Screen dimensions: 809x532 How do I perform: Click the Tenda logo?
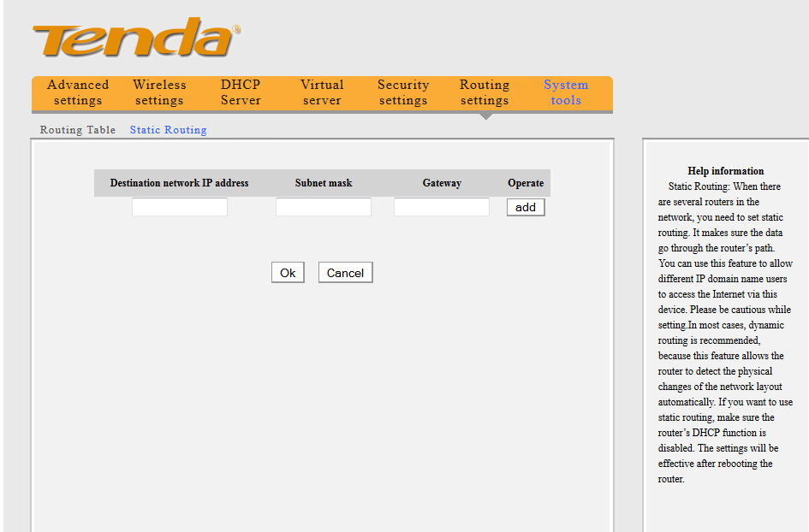[x=136, y=37]
